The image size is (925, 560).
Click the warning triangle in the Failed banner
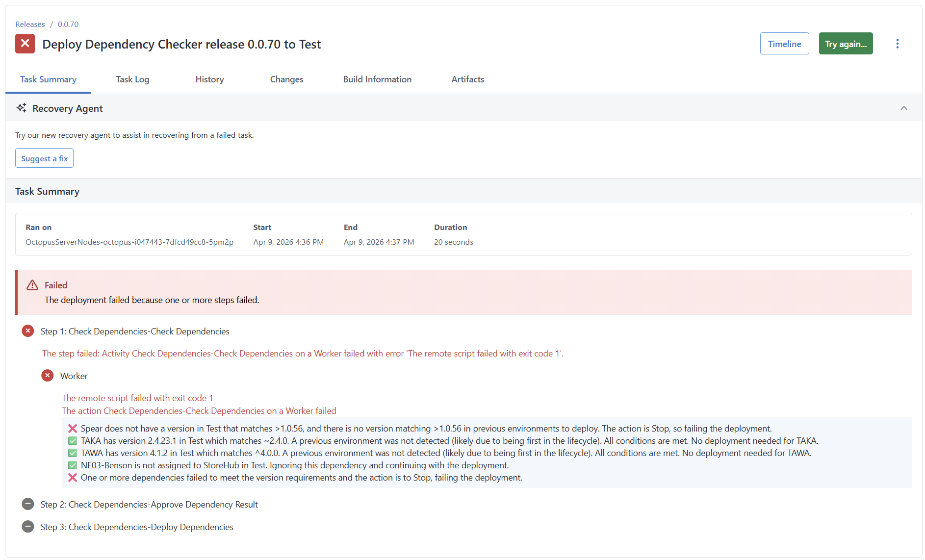click(x=32, y=285)
